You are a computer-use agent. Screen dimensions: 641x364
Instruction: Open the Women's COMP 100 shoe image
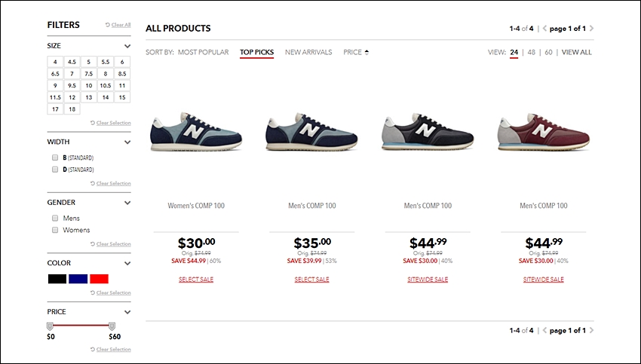[196, 132]
